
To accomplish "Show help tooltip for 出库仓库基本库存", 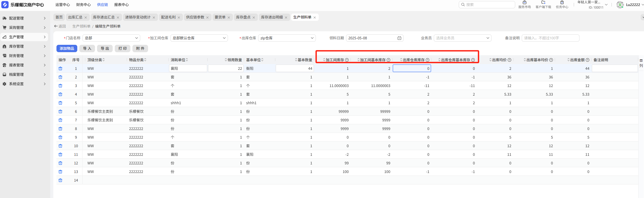I will click(473, 60).
